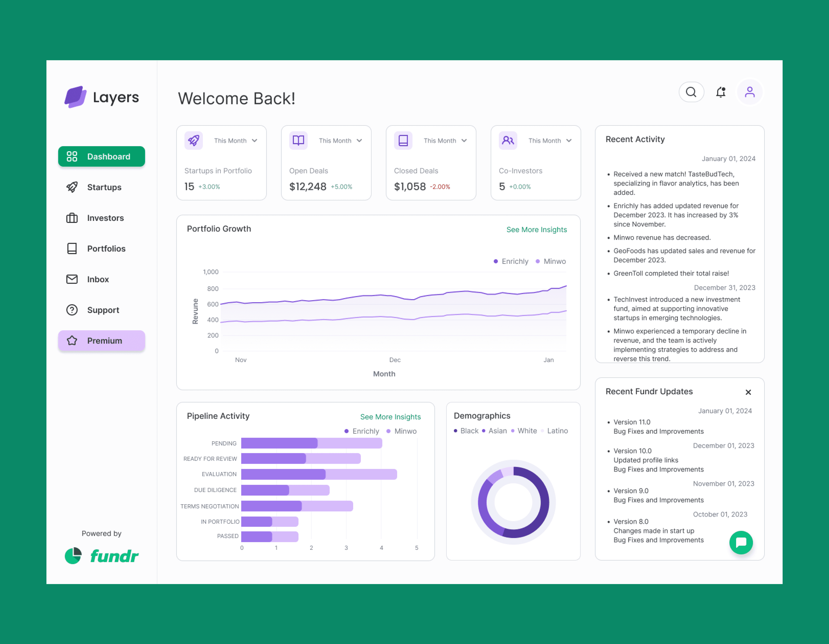Click the search magnifier icon

click(691, 92)
